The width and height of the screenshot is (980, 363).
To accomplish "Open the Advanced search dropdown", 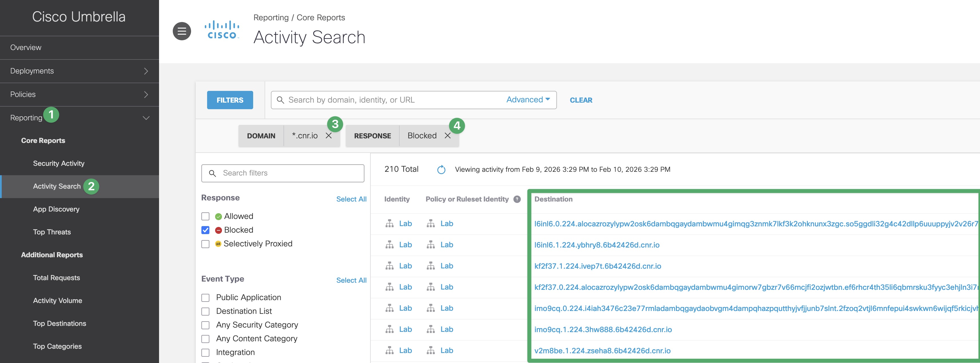I will point(528,99).
